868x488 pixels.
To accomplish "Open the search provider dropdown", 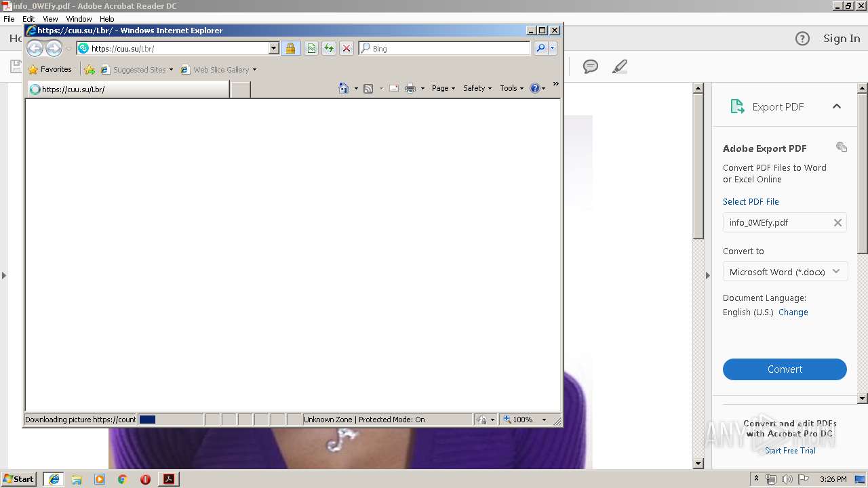I will coord(553,48).
